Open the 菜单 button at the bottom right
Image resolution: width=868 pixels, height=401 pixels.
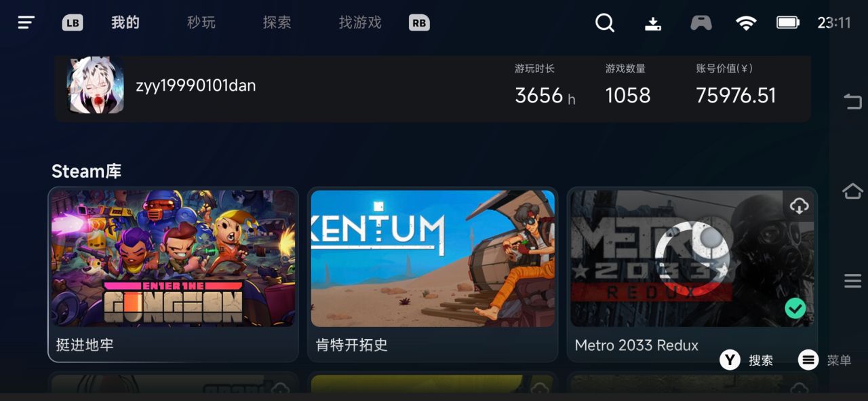click(825, 360)
